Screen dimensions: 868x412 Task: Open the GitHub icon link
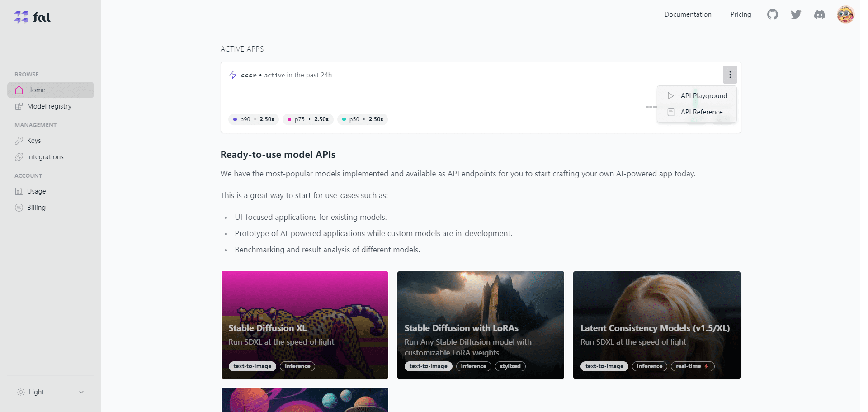click(x=773, y=14)
